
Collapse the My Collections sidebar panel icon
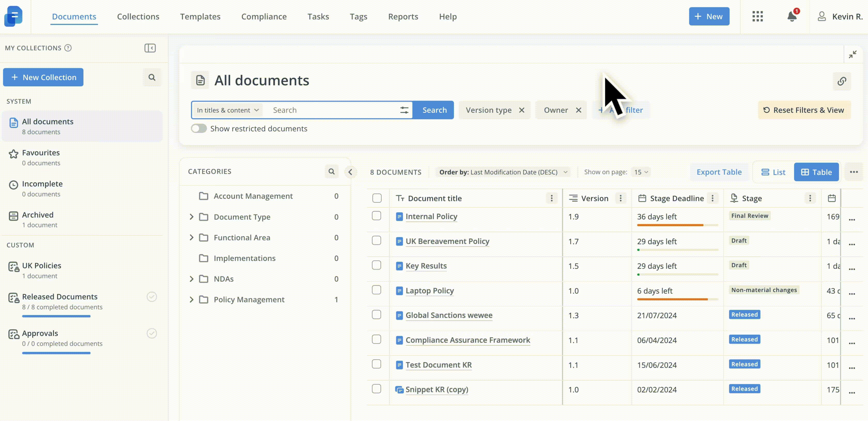pyautogui.click(x=150, y=48)
